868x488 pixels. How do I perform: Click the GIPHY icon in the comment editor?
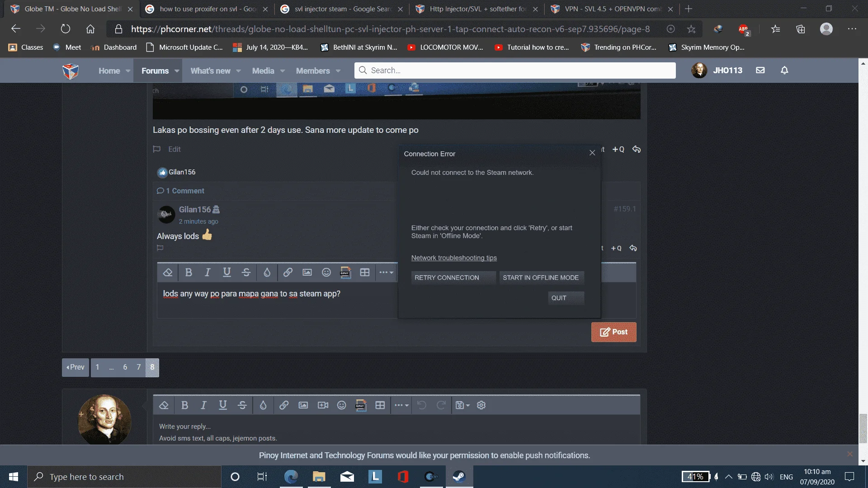(345, 272)
